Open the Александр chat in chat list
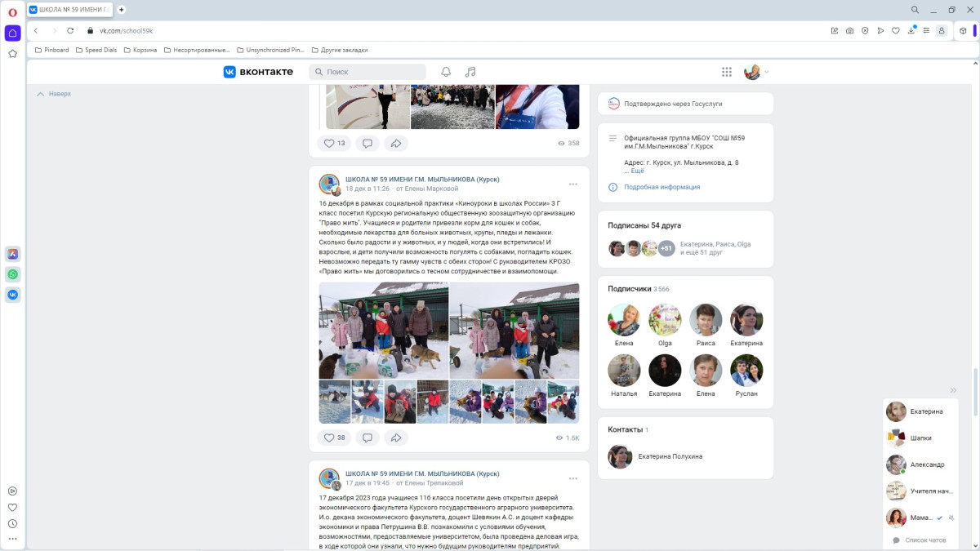980x551 pixels. [922, 464]
